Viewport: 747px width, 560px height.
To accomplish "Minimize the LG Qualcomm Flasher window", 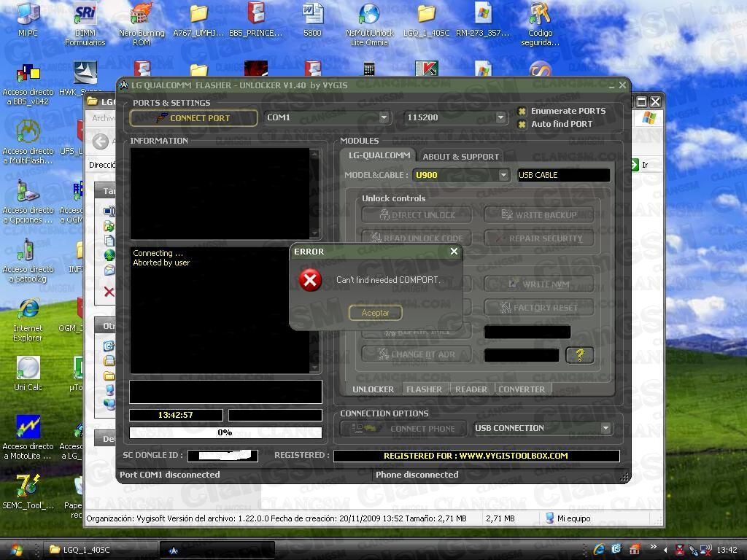I will click(x=611, y=86).
